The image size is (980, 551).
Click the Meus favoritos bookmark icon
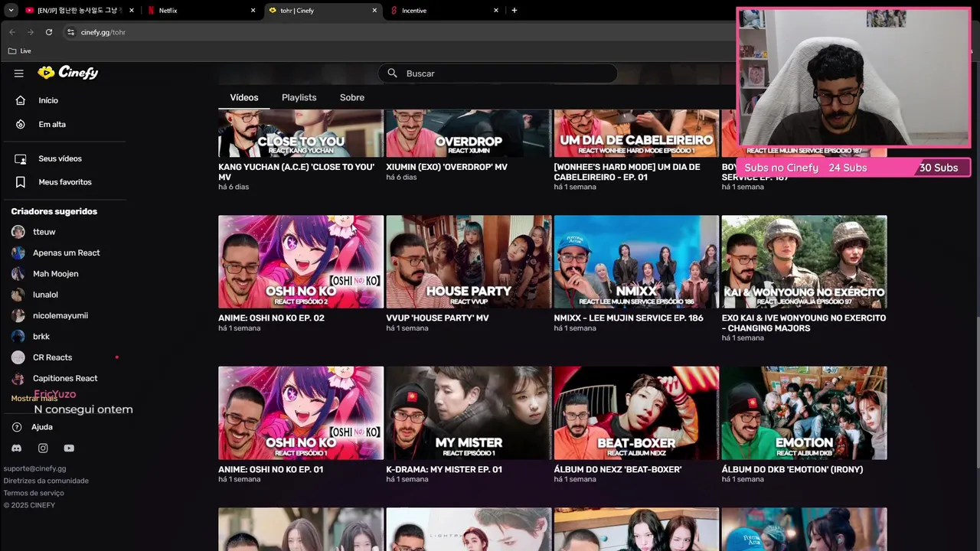21,182
